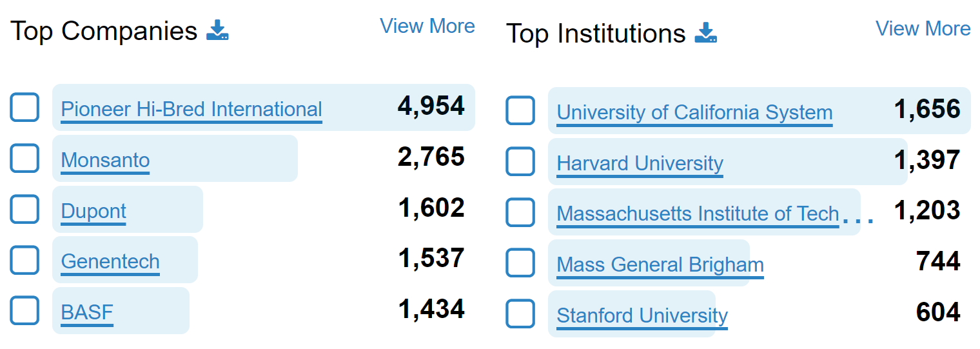Click the Monsanto company link

[x=105, y=160]
